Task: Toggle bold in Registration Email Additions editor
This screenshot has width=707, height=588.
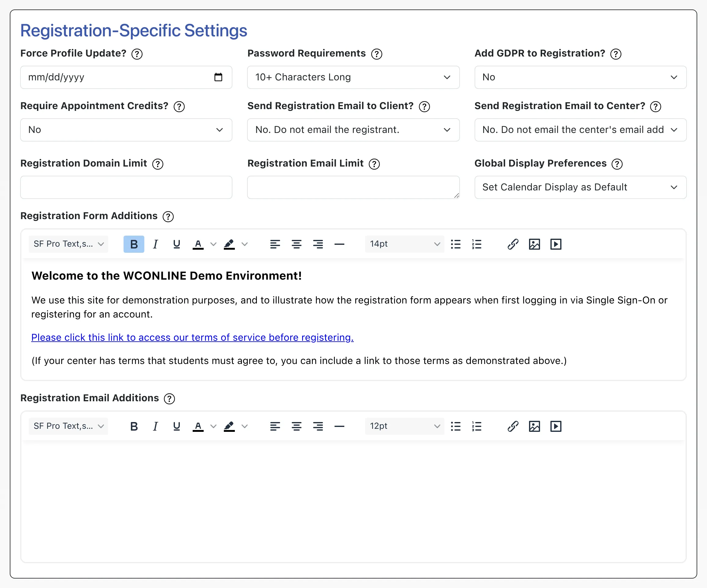Action: click(134, 426)
